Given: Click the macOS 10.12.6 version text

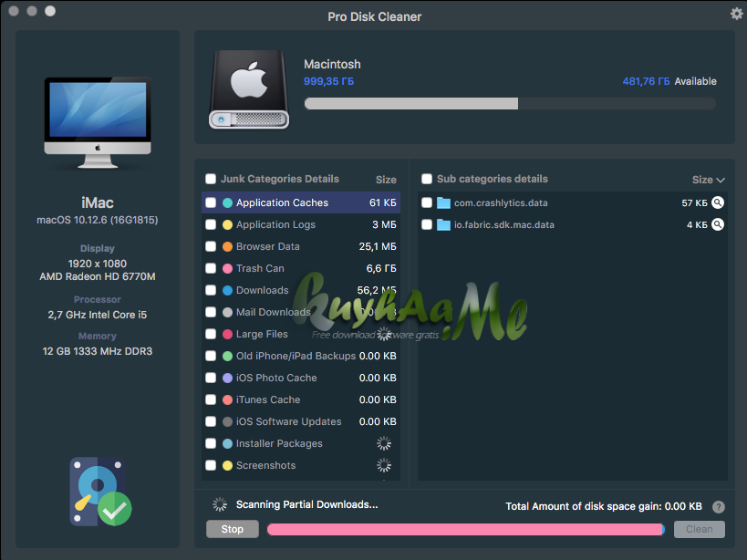Looking at the screenshot, I should point(98,220).
